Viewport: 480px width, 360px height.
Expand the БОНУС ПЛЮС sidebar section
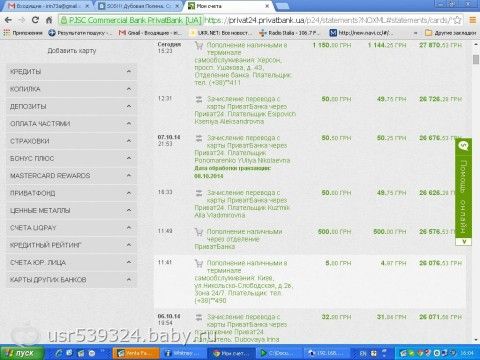click(x=71, y=158)
